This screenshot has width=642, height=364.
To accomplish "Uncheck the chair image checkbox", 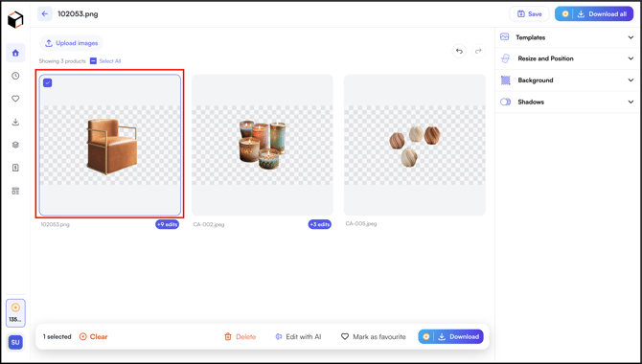I will click(x=48, y=82).
